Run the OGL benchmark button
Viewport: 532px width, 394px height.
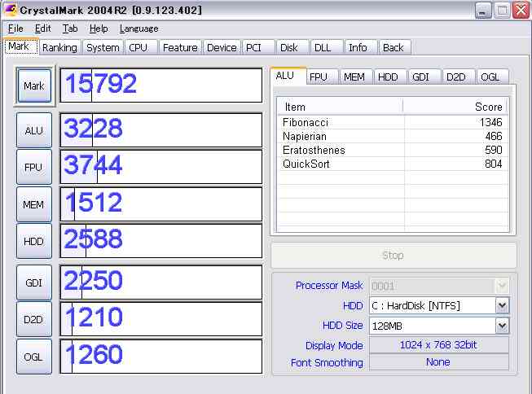34,357
